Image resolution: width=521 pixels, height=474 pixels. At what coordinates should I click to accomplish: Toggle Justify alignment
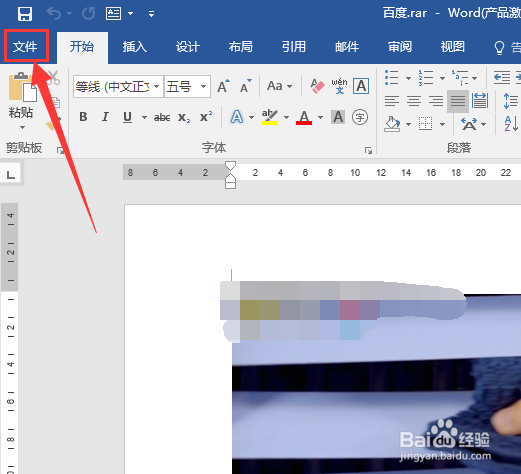(458, 101)
